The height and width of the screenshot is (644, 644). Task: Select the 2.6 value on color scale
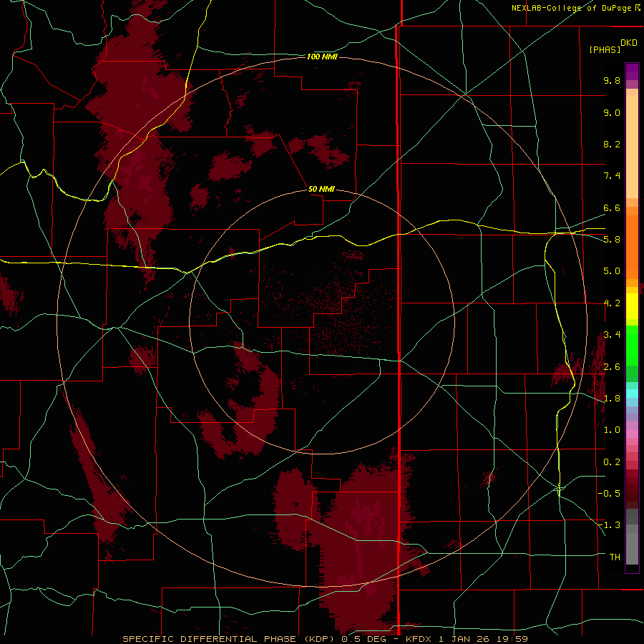[612, 367]
